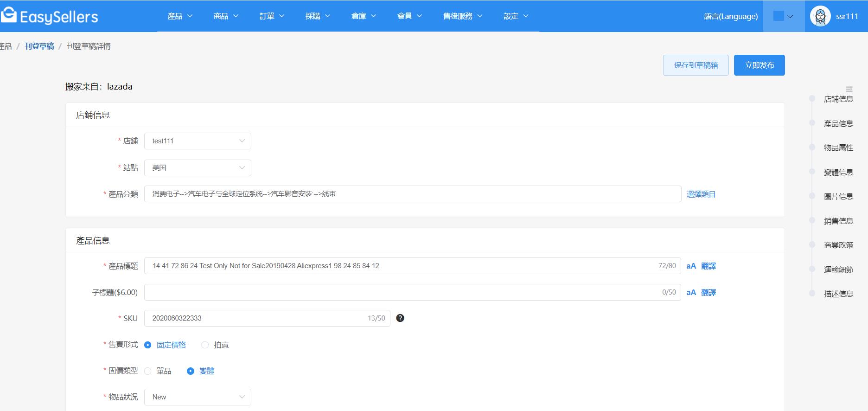Select 單品 radio button
The image size is (868, 411).
click(x=148, y=371)
